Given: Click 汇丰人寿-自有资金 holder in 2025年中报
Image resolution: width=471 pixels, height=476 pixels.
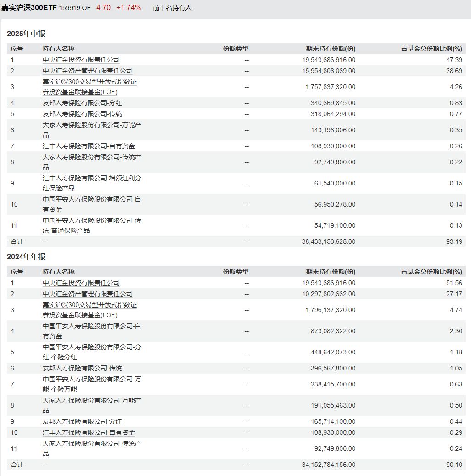Looking at the screenshot, I should coord(89,146).
